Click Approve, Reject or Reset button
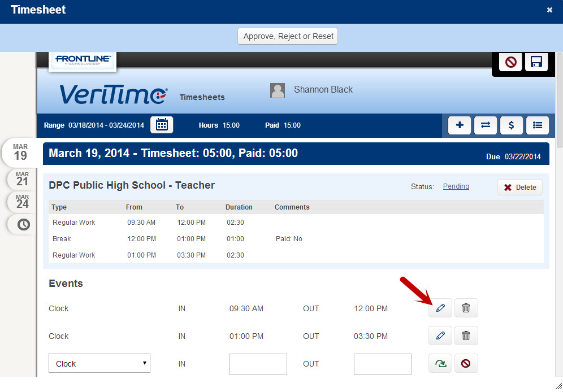The height and width of the screenshot is (392, 563). 288,36
